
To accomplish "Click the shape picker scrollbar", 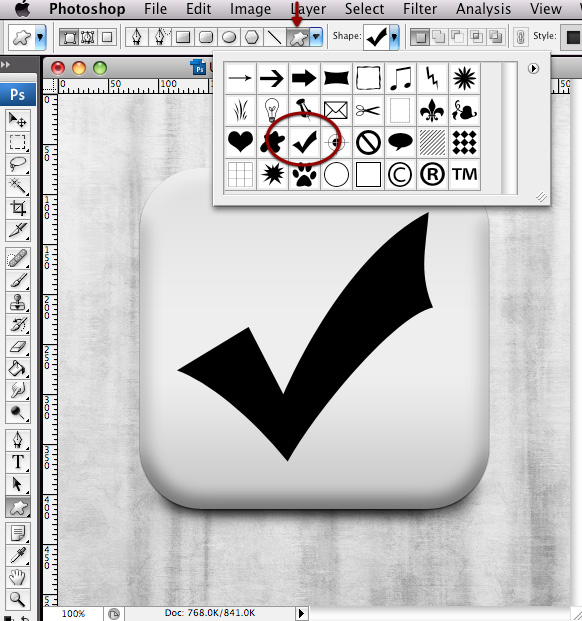I will click(509, 128).
